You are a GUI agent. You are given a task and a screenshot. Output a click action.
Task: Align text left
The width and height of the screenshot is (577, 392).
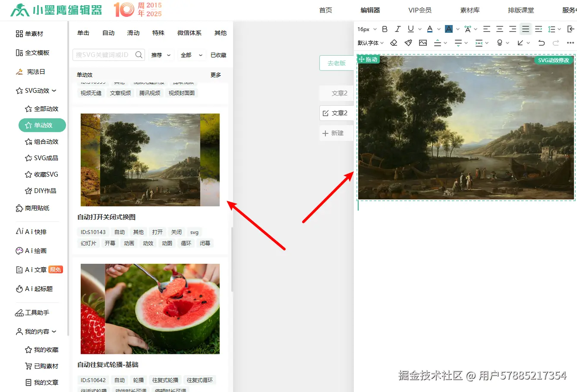(487, 29)
